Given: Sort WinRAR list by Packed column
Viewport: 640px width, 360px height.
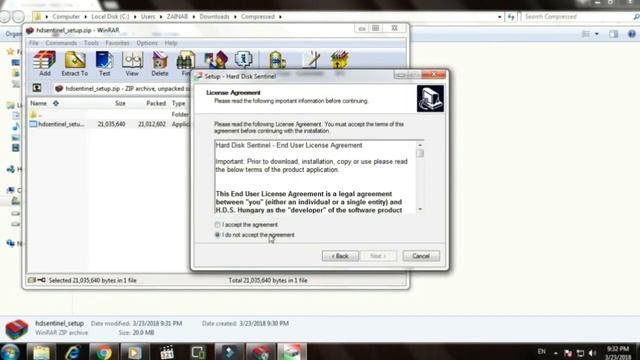Looking at the screenshot, I should (x=156, y=103).
